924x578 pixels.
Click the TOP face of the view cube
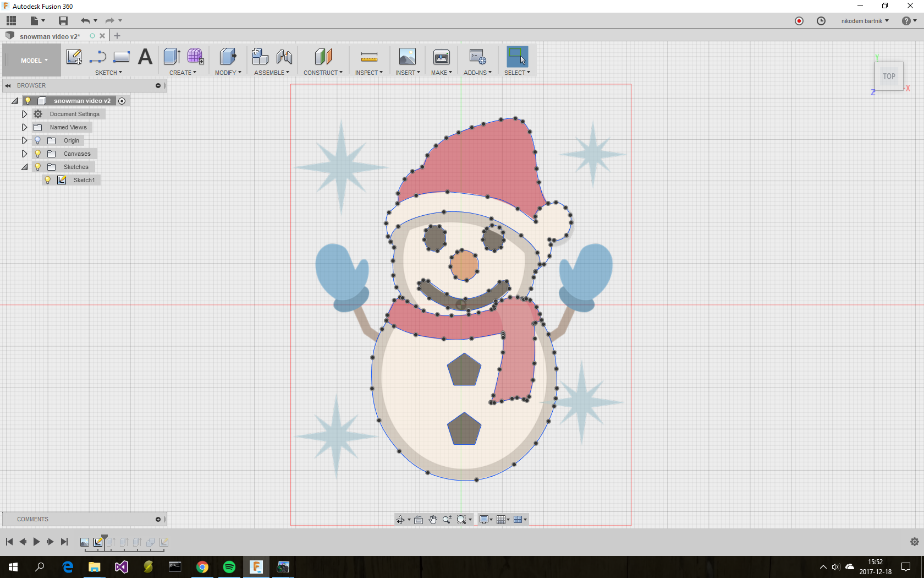click(889, 77)
